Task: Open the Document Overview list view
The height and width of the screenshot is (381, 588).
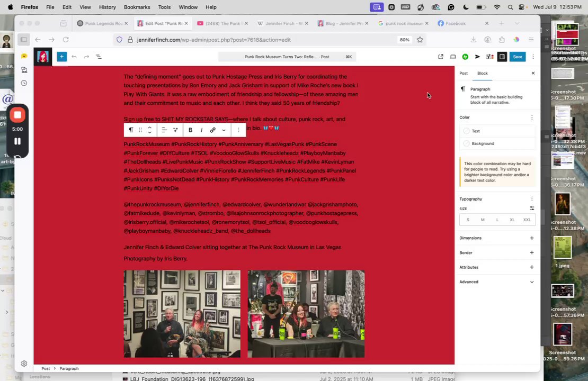Action: click(x=99, y=57)
